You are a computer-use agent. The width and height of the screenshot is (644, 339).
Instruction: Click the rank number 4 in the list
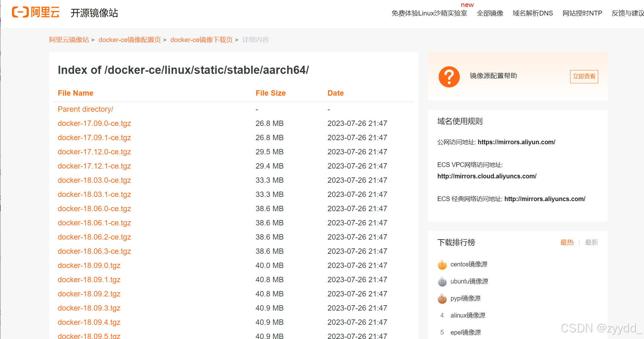coord(442,315)
